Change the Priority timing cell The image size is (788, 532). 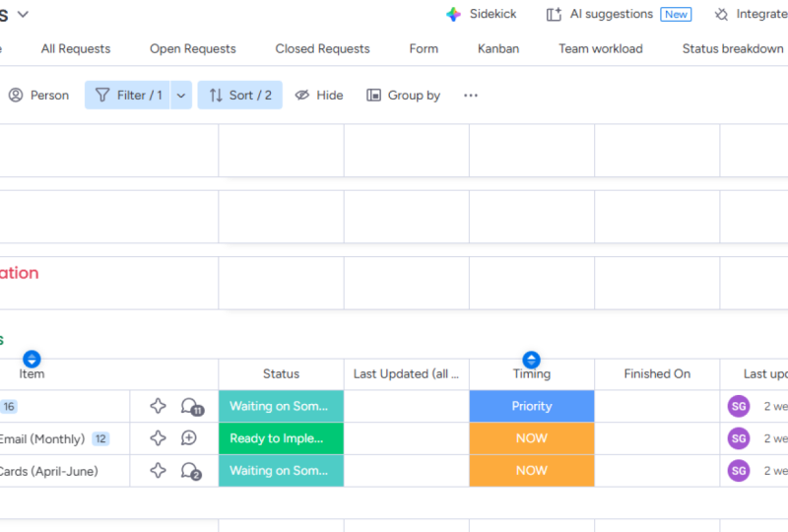tap(532, 406)
